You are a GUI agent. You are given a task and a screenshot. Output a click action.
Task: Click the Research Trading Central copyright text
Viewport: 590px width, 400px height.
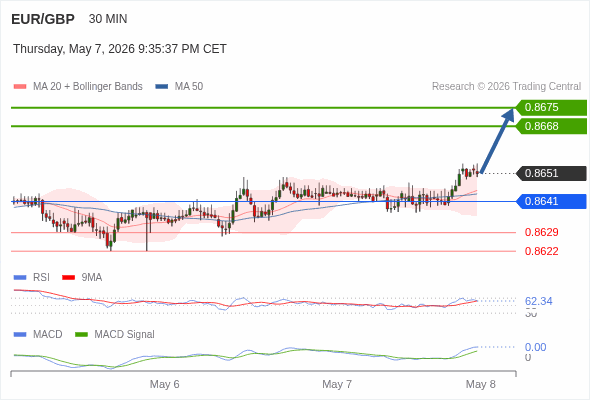point(506,87)
